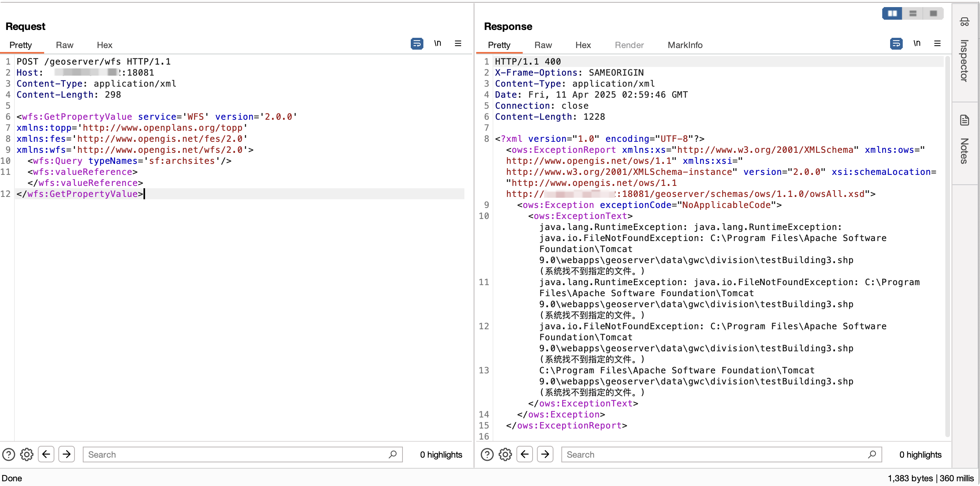The image size is (980, 486).
Task: Go to previous match in Response
Action: pyautogui.click(x=525, y=454)
